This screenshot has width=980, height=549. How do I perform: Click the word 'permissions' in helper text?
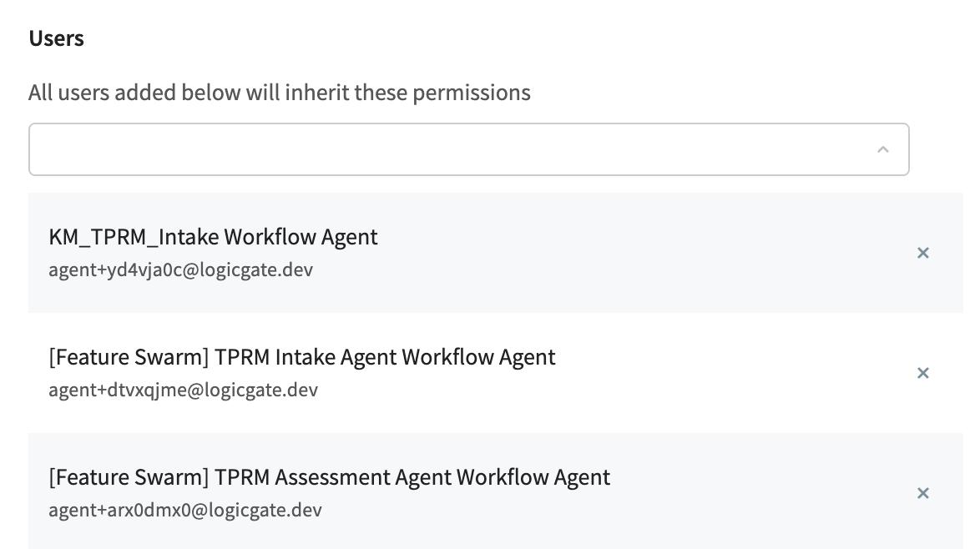tap(472, 93)
